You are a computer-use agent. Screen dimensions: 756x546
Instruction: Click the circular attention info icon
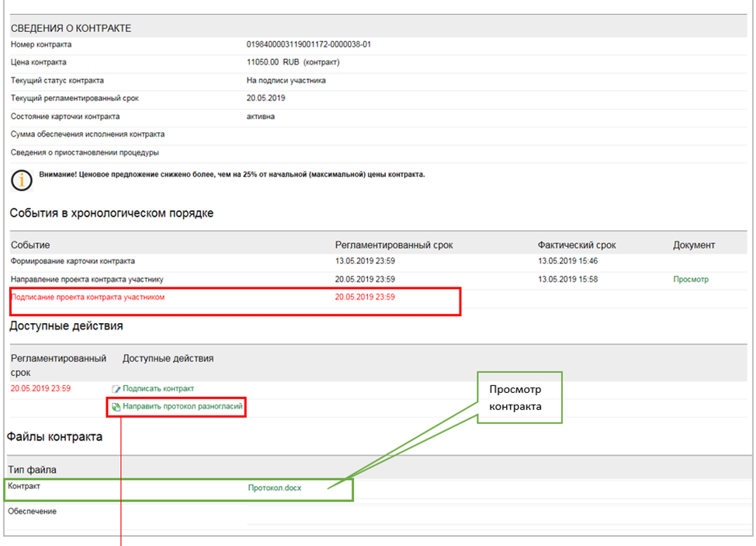(22, 180)
